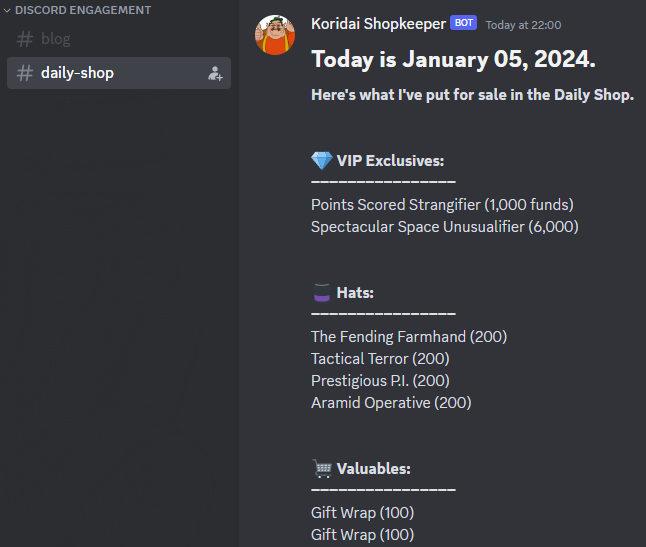
Task: Click the Tactical Terror hat entry
Action: 380,359
